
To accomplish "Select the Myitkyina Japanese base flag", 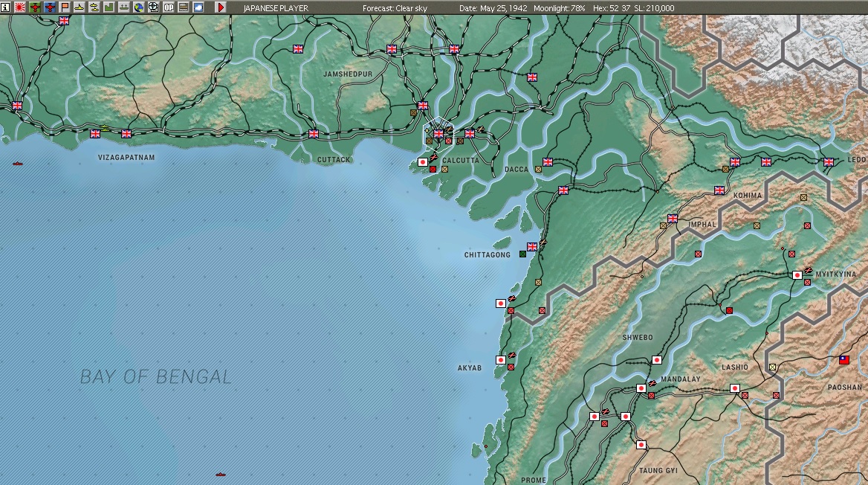I will 797,275.
